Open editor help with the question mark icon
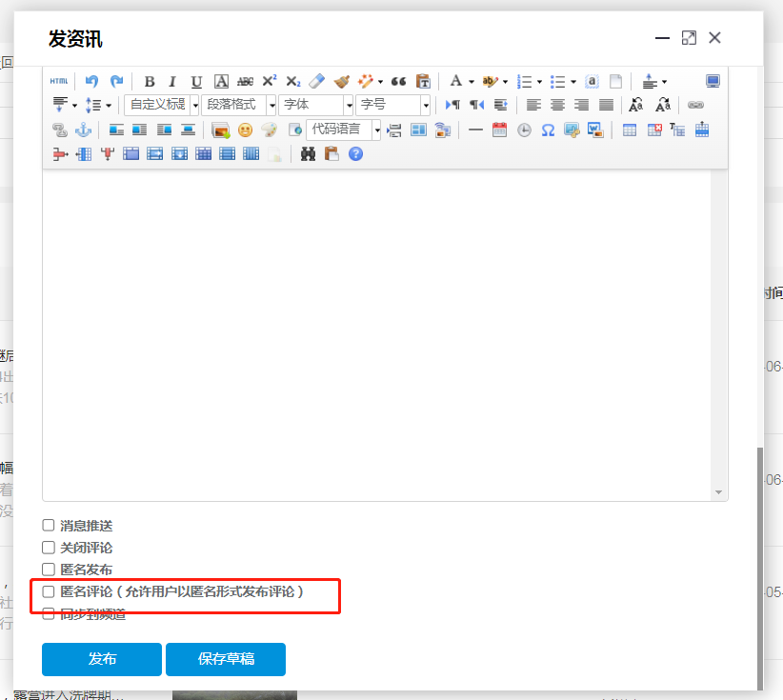 click(x=355, y=152)
